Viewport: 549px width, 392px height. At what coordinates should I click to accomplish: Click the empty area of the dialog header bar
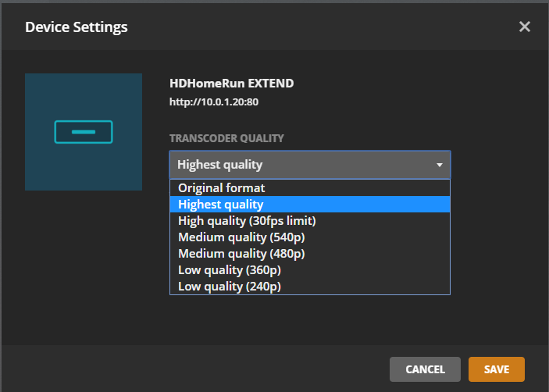coord(312,27)
